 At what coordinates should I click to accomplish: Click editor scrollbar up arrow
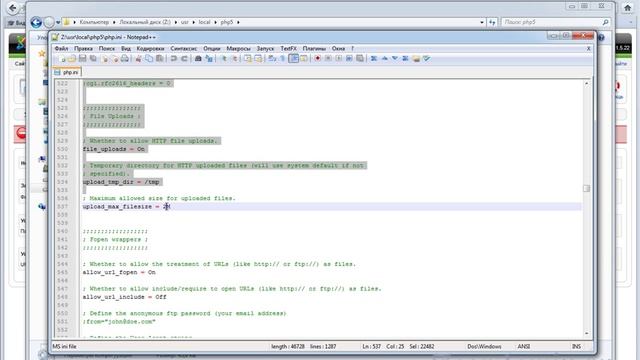587,83
